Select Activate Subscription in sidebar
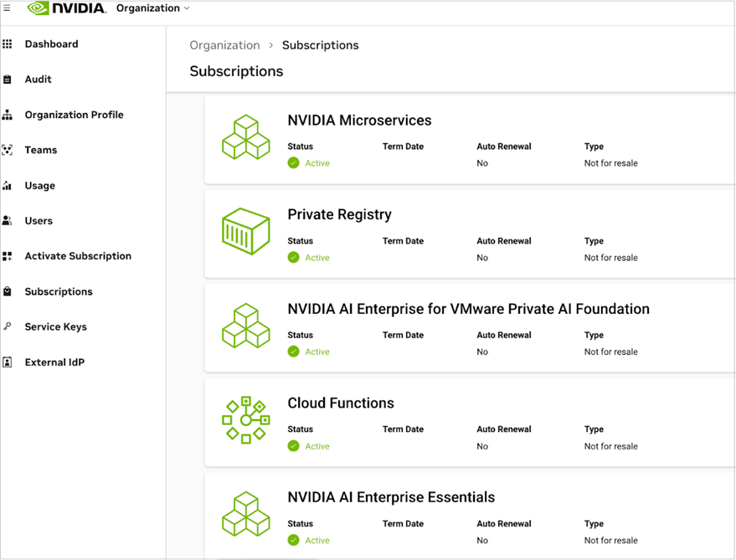Screen dimensions: 736x560 (x=78, y=256)
